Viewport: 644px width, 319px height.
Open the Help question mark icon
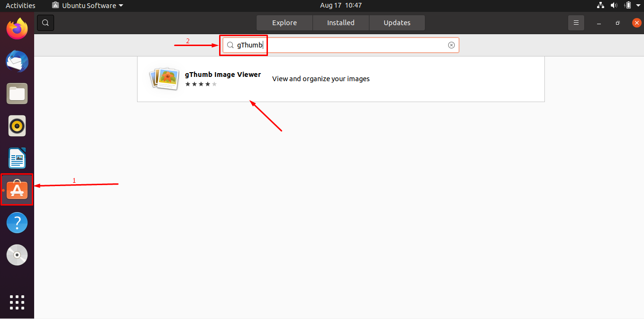[17, 222]
